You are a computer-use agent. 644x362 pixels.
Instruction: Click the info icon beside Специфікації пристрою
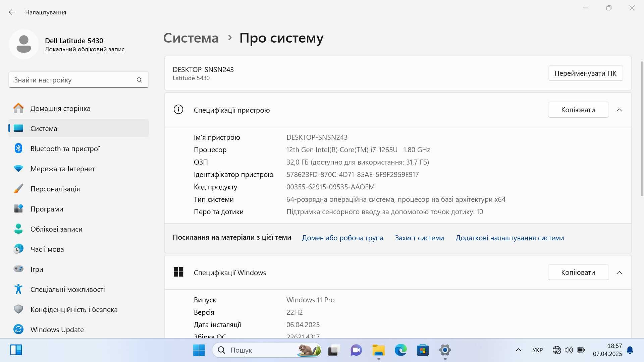178,110
